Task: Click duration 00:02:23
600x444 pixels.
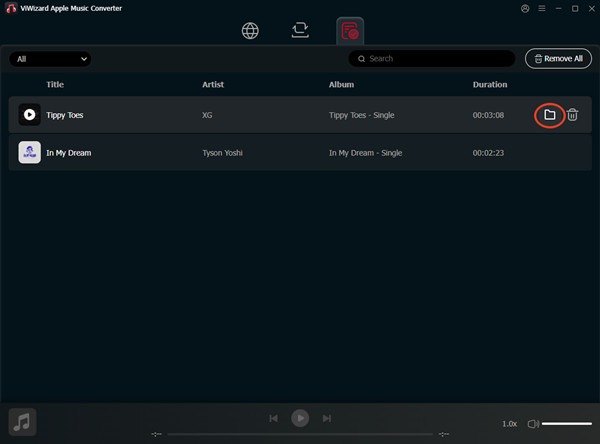Action: 488,153
